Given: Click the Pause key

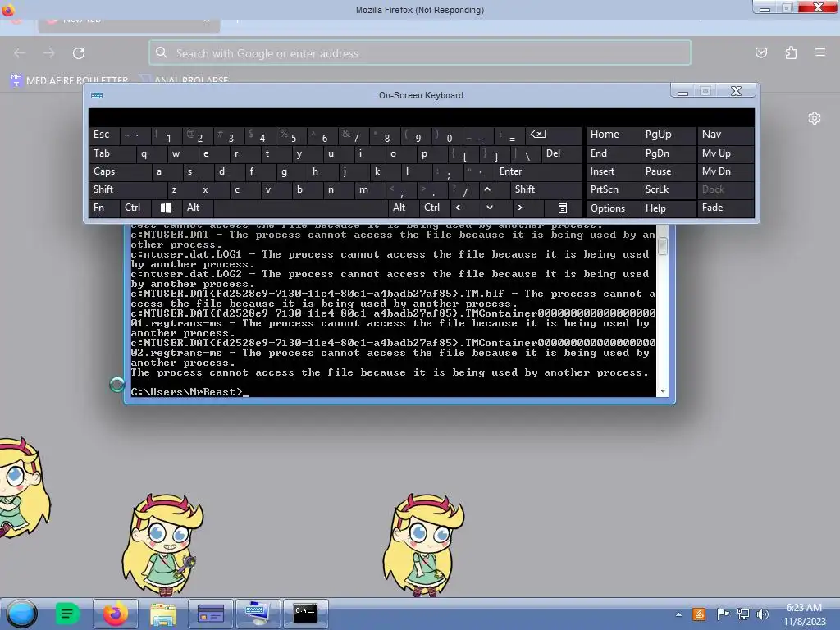Looking at the screenshot, I should [668, 172].
